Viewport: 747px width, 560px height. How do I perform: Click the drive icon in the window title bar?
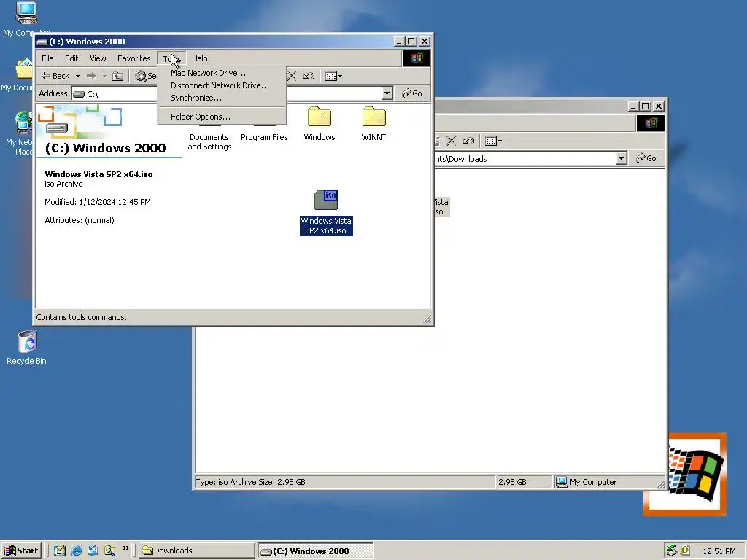42,42
